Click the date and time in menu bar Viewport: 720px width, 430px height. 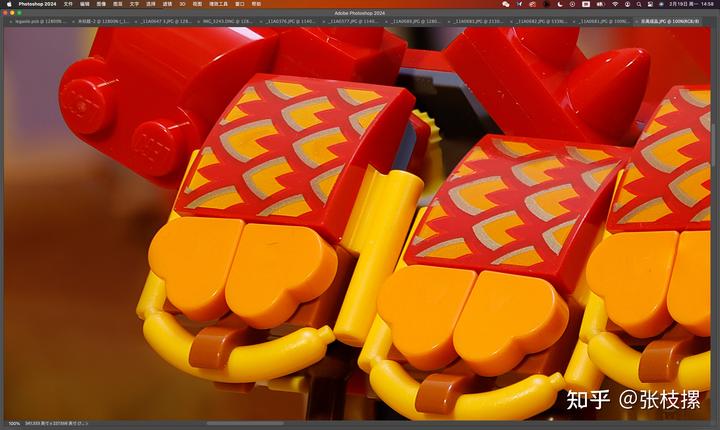coord(691,4)
